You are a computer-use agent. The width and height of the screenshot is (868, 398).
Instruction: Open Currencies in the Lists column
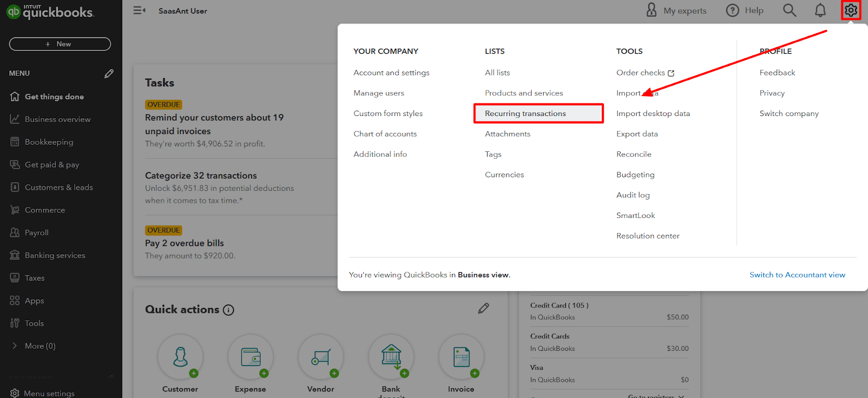[505, 175]
